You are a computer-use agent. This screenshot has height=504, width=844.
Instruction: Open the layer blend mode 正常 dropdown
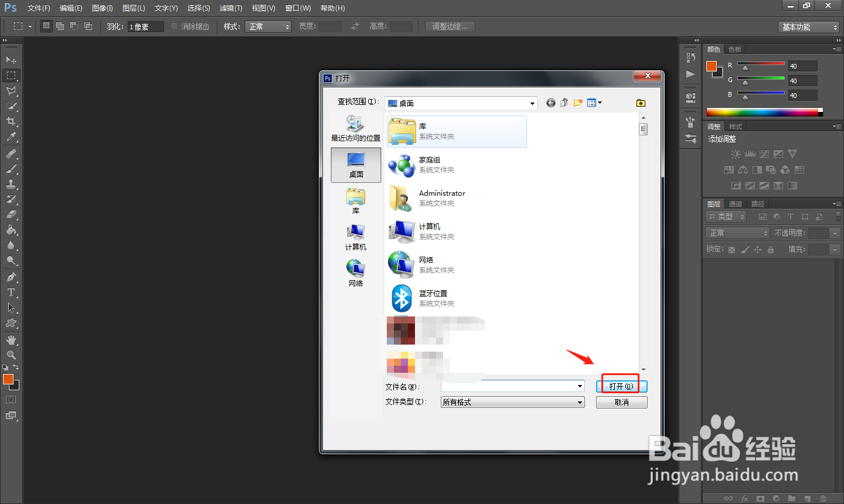coord(737,233)
